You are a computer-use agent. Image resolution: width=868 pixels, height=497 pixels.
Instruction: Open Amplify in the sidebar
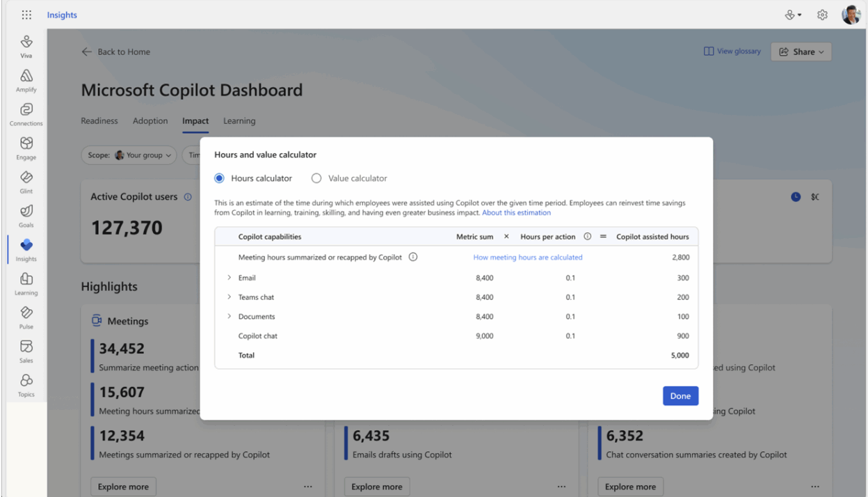click(x=26, y=81)
